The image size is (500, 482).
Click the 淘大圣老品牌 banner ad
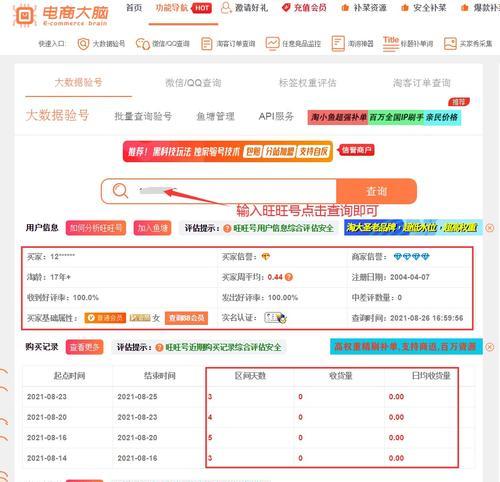click(x=413, y=227)
